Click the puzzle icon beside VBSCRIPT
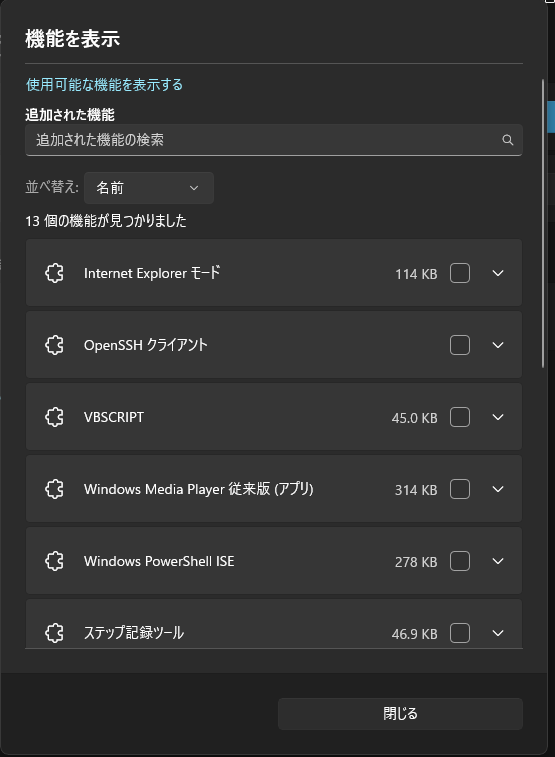 (54, 417)
